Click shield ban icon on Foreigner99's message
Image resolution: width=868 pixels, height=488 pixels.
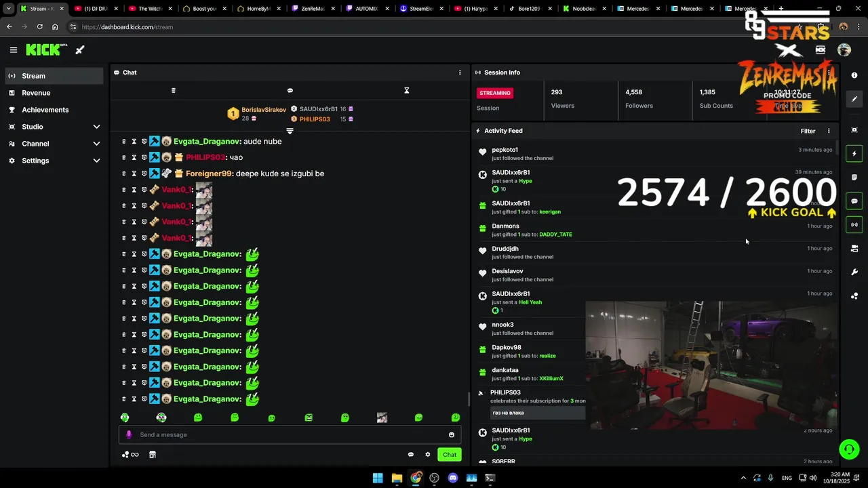[144, 174]
